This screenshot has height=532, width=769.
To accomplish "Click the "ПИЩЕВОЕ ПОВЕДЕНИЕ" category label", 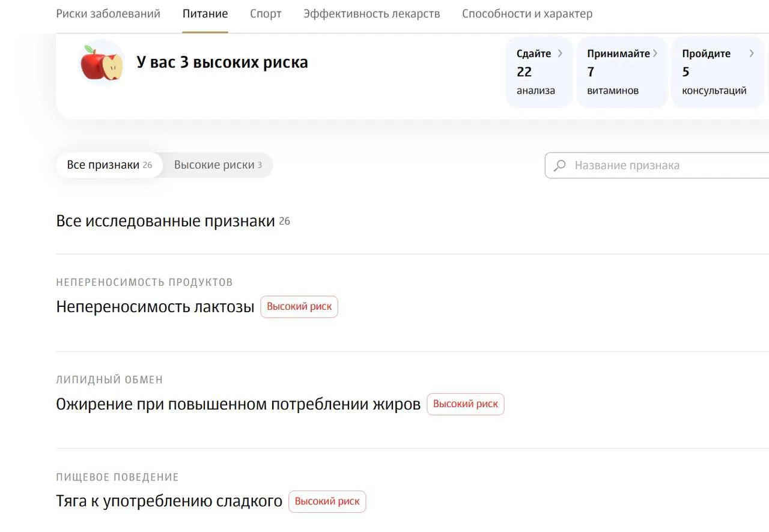I will pyautogui.click(x=117, y=477).
